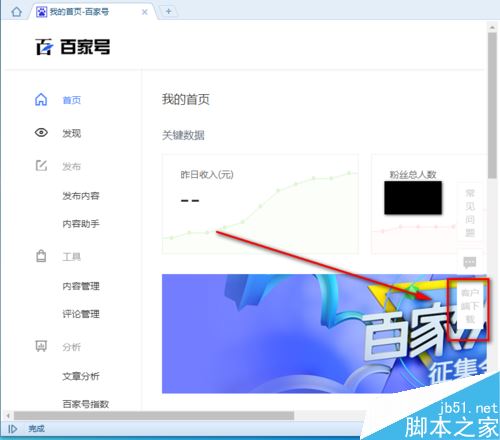Select the 我的首页-百家号 browser tab
The width and height of the screenshot is (500, 440).
pos(92,12)
